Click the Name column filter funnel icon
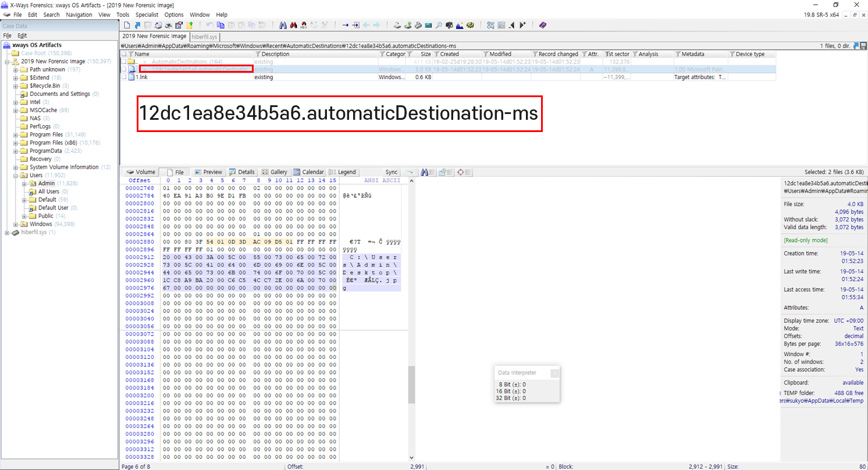Viewport: 868px width, 470px height. coord(130,54)
